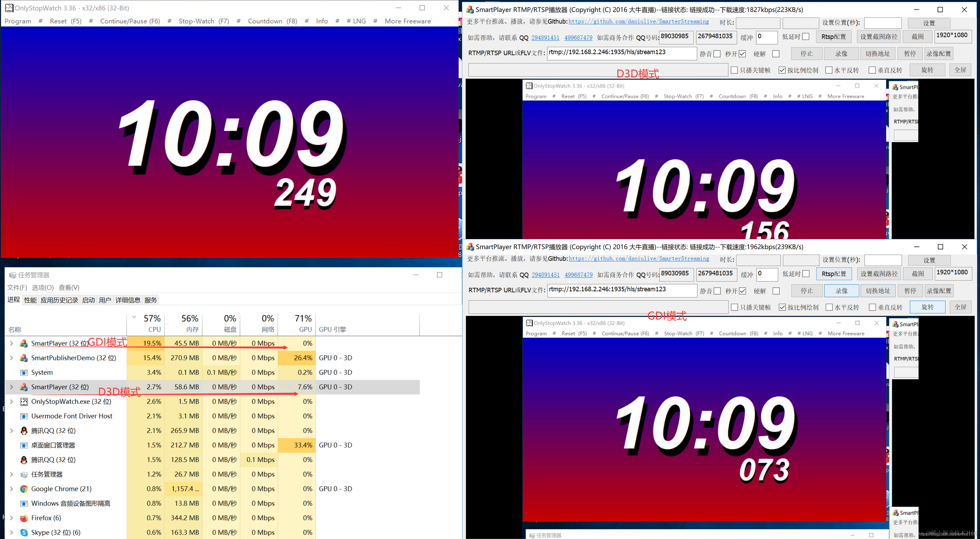
Task: Click the RTMP URL field in bottom SmartPlayer
Action: (x=622, y=290)
